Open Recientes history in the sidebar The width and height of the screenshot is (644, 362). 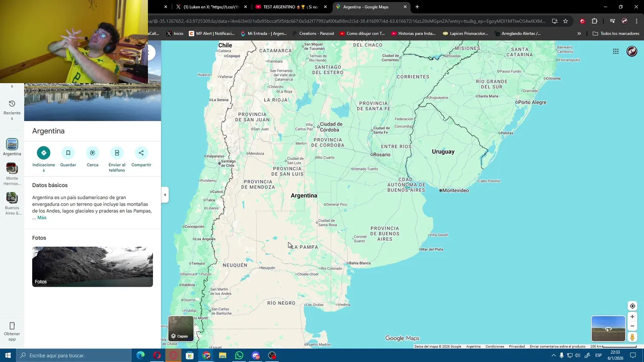tap(12, 109)
